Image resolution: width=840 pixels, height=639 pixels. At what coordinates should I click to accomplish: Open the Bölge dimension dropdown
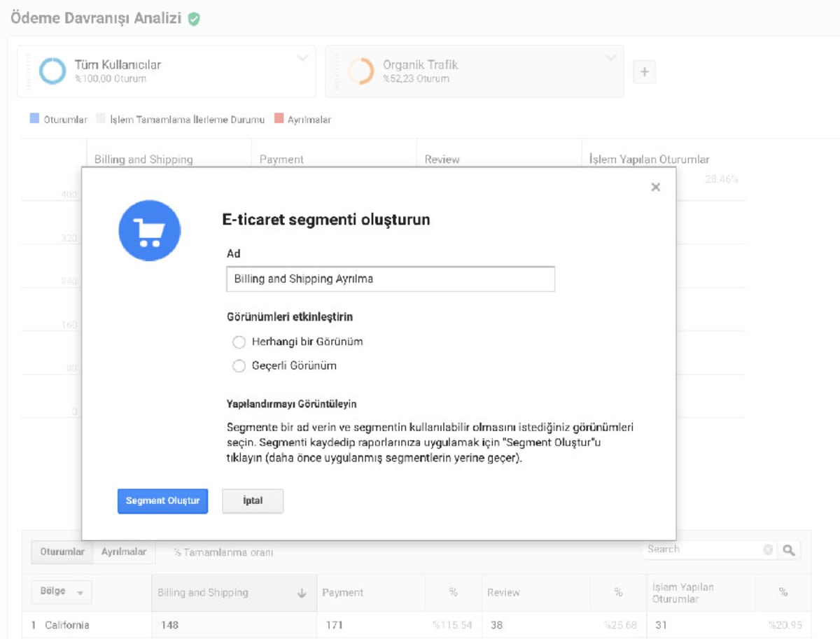62,592
